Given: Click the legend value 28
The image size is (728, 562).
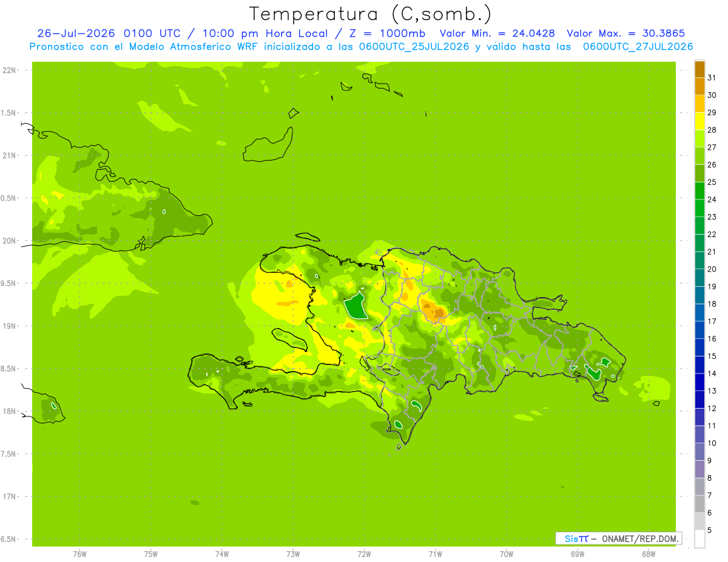Looking at the screenshot, I should (712, 130).
